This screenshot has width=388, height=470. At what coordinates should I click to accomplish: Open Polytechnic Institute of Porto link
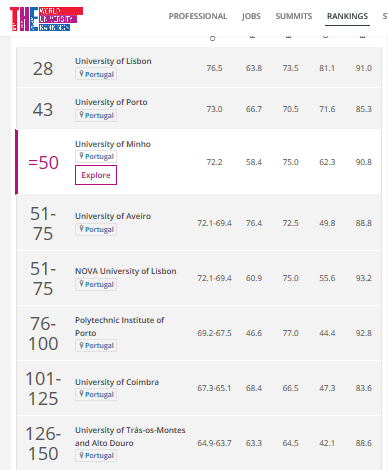[119, 326]
